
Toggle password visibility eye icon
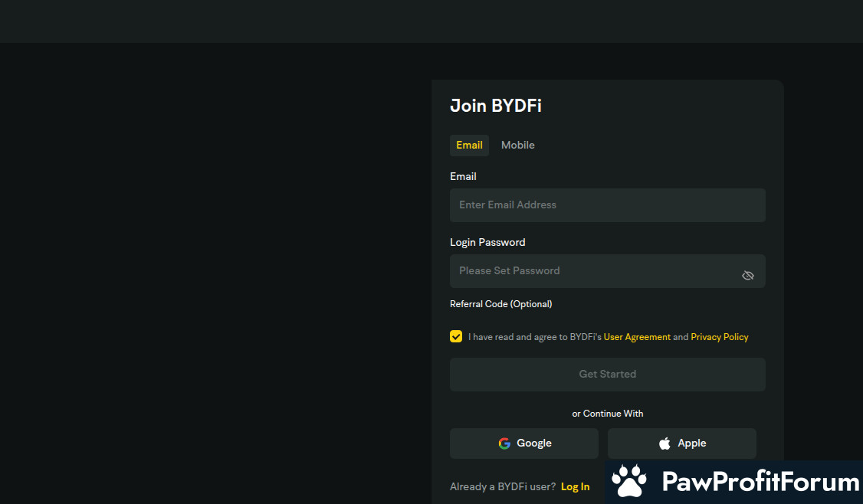pos(748,276)
